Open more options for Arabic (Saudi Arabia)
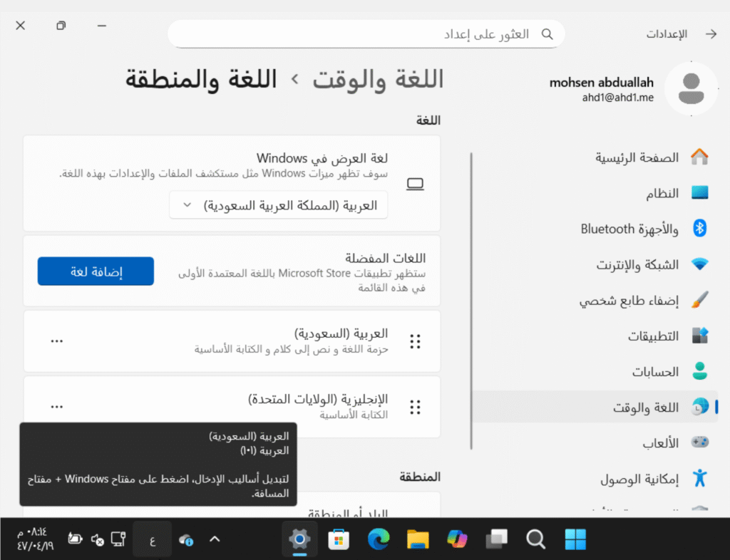Image resolution: width=730 pixels, height=560 pixels. point(57,341)
